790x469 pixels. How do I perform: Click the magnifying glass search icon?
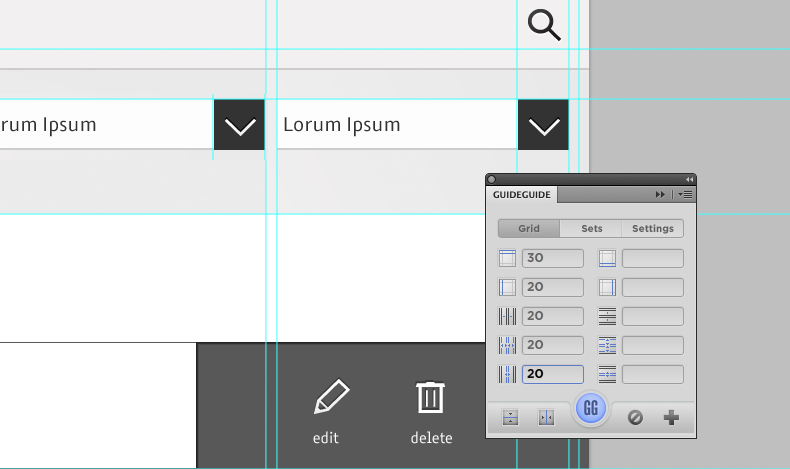pos(545,25)
